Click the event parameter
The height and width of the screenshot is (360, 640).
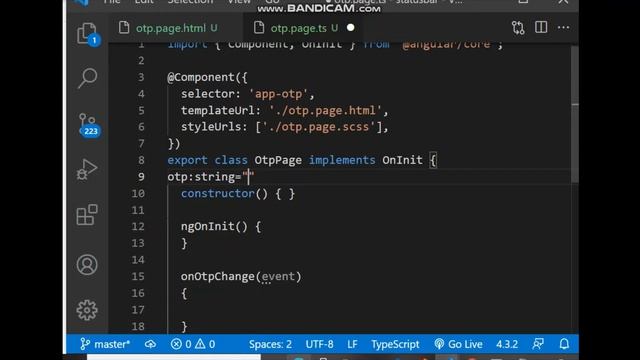click(x=278, y=276)
